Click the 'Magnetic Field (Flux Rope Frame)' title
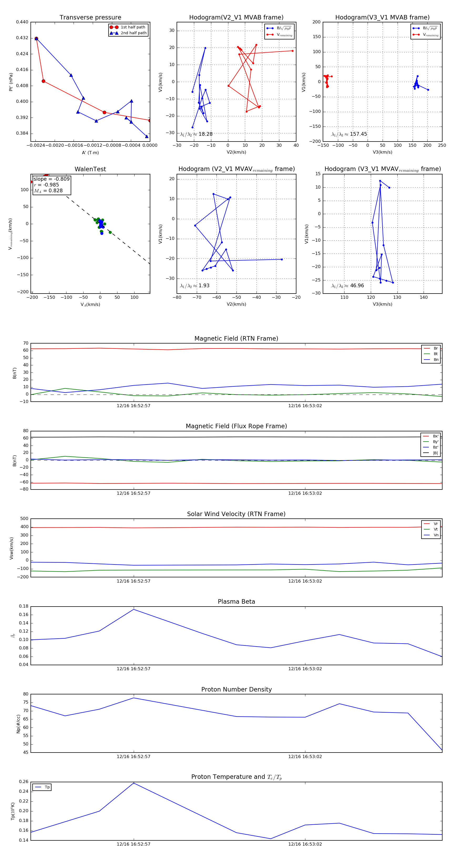This screenshot has width=473, height=868. [x=236, y=426]
